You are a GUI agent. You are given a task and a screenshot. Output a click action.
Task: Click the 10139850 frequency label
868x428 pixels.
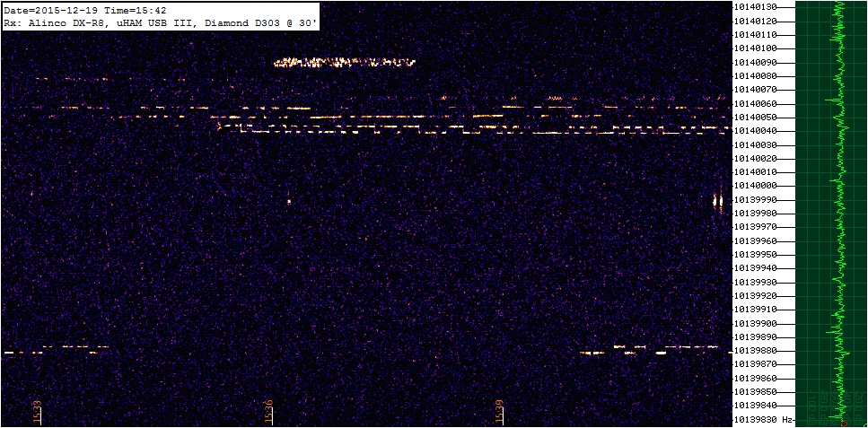coord(757,392)
